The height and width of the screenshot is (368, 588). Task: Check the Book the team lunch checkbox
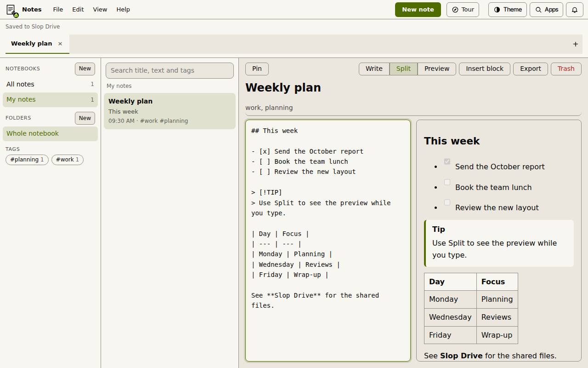tap(447, 182)
